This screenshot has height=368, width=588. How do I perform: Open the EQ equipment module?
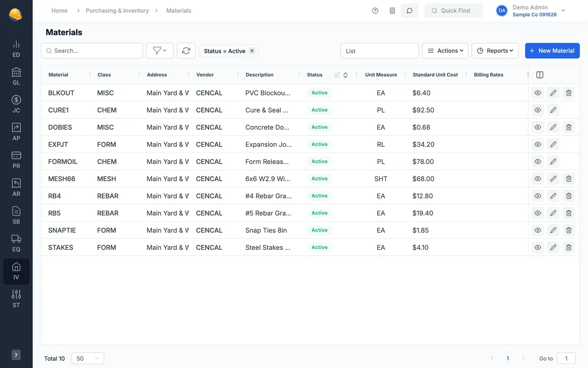point(16,244)
